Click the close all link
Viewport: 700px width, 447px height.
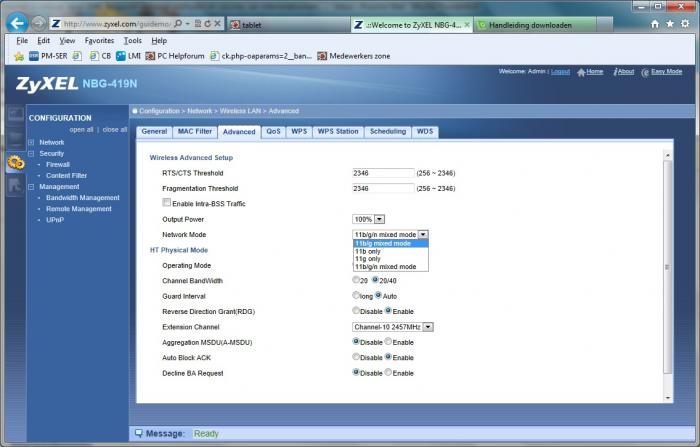tap(115, 130)
